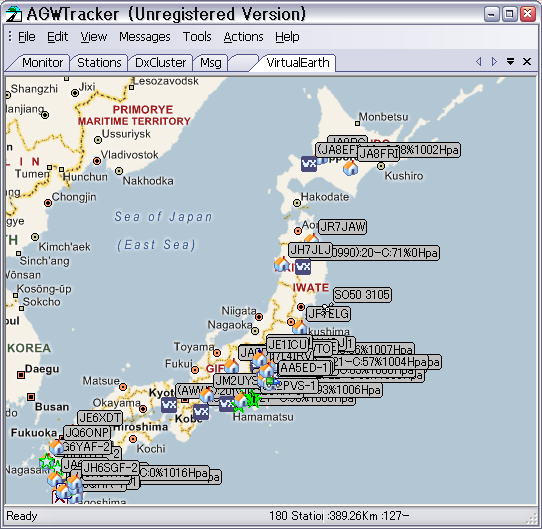
Task: Click the 0990):20-C:71%0Hpa label
Action: 385,253
